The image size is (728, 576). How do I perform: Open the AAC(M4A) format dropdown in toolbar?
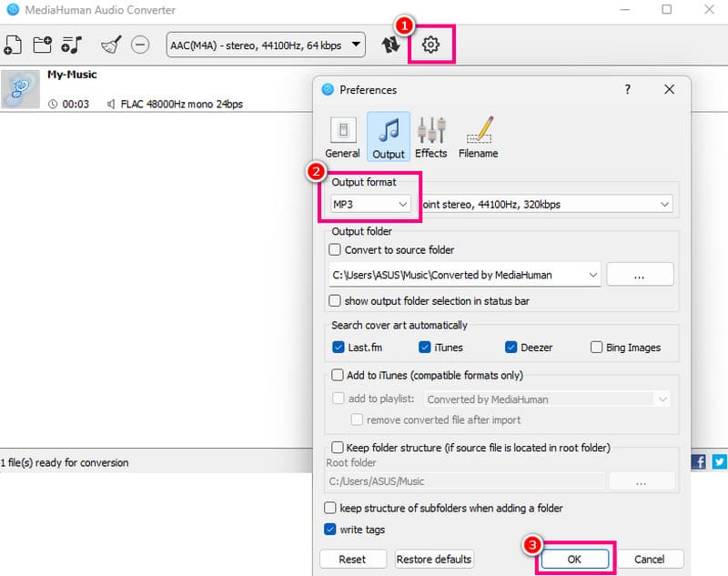click(266, 45)
